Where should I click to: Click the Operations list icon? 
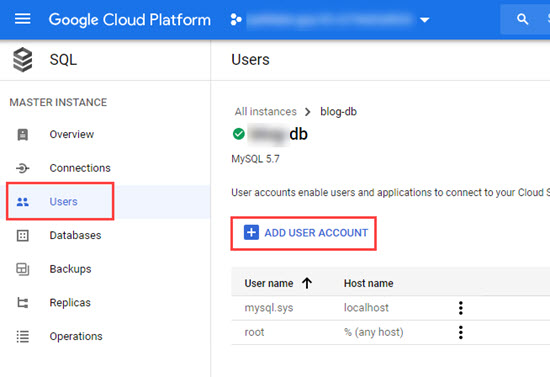click(23, 336)
